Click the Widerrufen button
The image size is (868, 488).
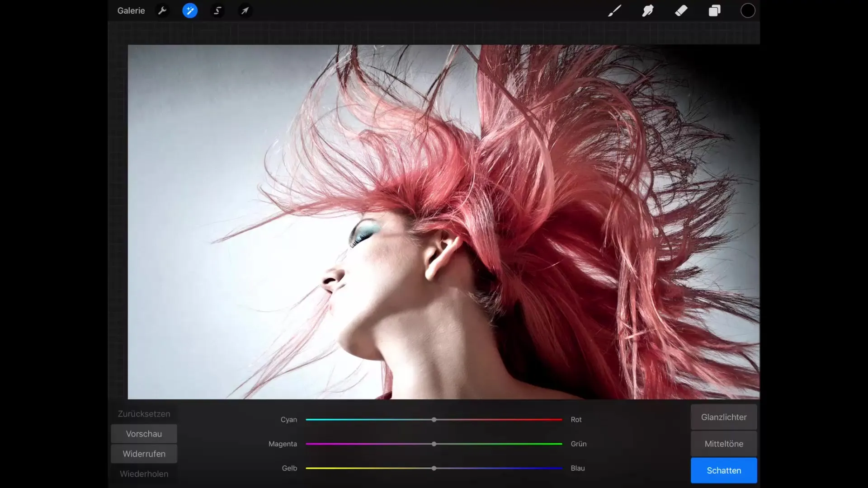click(x=144, y=454)
